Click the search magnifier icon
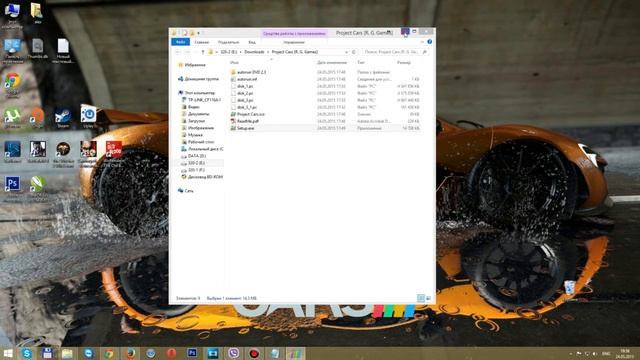This screenshot has height=360, width=640. click(x=425, y=52)
